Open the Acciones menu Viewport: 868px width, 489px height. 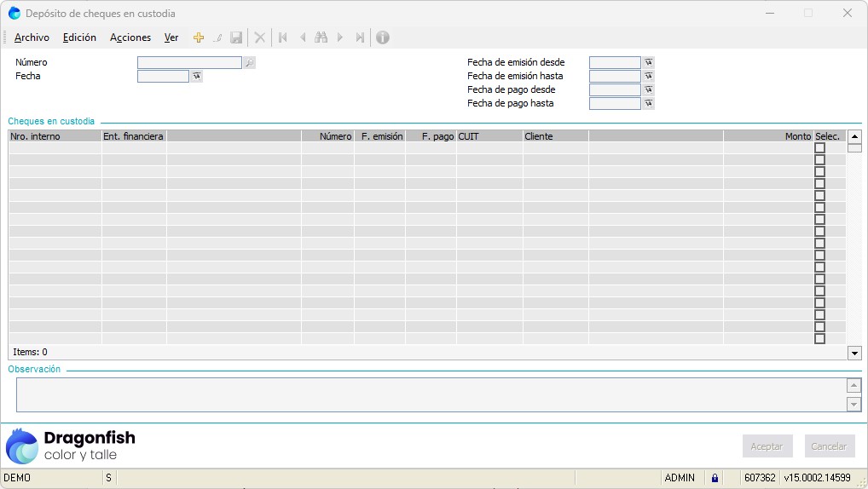click(x=130, y=37)
